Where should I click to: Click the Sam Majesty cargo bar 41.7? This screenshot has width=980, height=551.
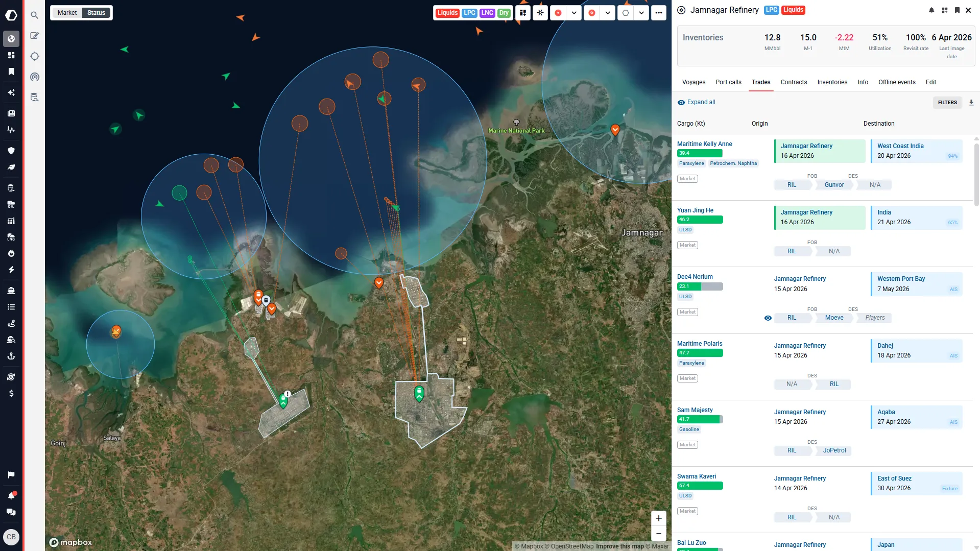point(700,419)
